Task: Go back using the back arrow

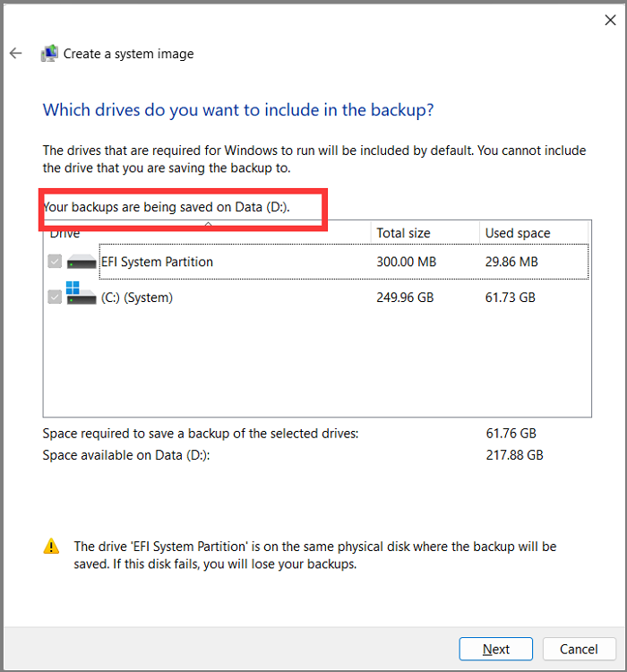Action: tap(15, 54)
